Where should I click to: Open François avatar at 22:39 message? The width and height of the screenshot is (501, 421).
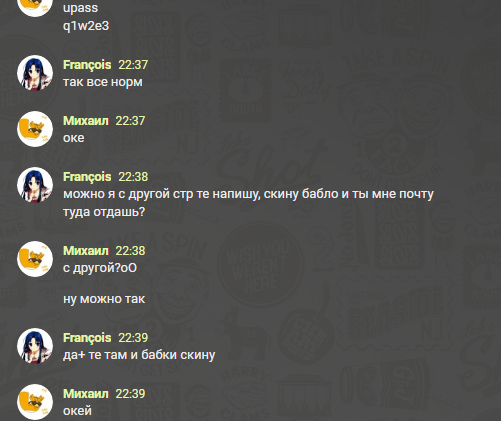pyautogui.click(x=35, y=346)
